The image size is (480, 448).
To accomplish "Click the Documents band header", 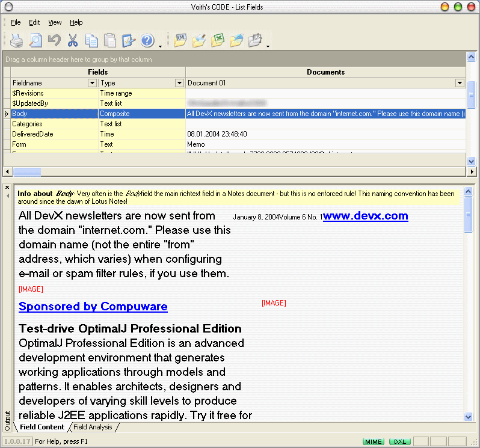I will pos(326,72).
